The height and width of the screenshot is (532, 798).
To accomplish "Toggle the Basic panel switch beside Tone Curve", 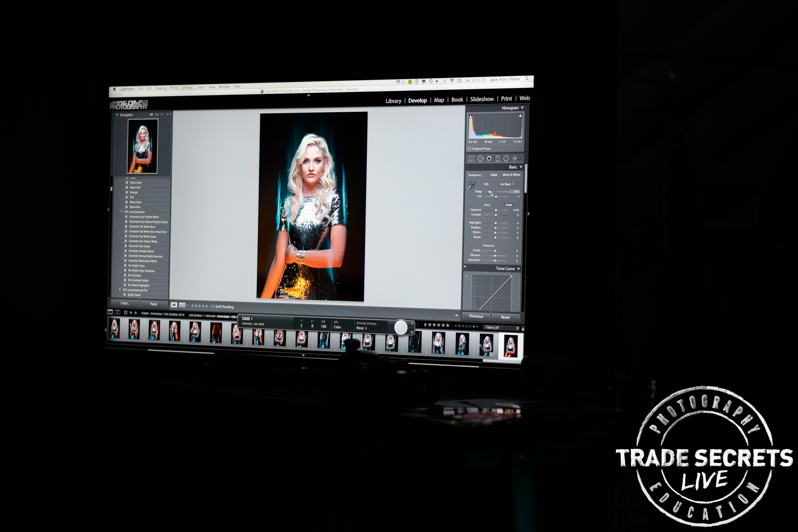I will click(465, 267).
